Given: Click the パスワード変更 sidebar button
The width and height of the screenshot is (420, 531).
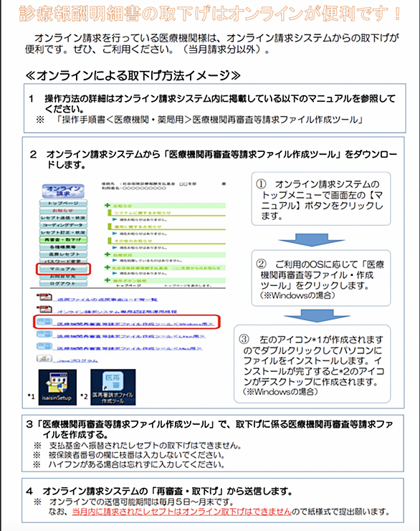Looking at the screenshot, I should coord(63,261).
